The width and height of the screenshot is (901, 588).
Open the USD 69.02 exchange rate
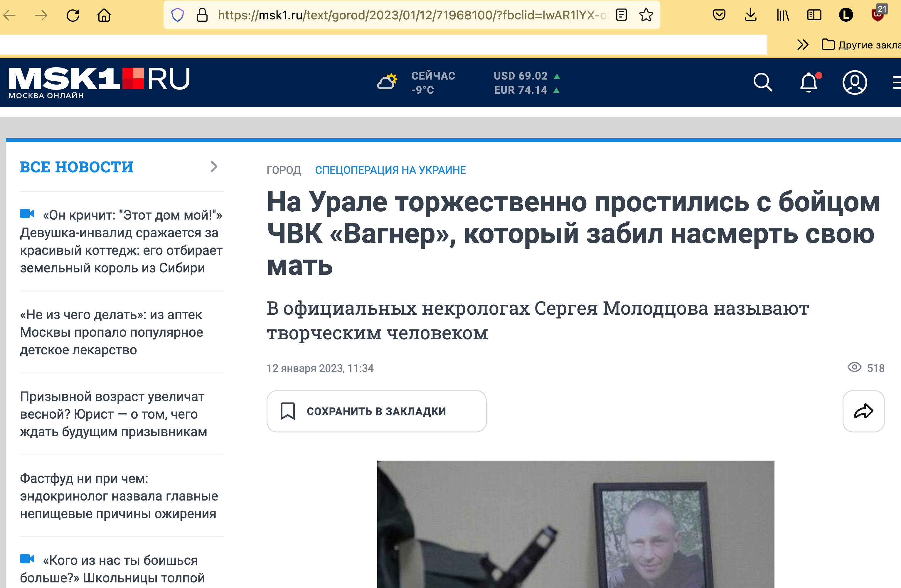tap(527, 76)
